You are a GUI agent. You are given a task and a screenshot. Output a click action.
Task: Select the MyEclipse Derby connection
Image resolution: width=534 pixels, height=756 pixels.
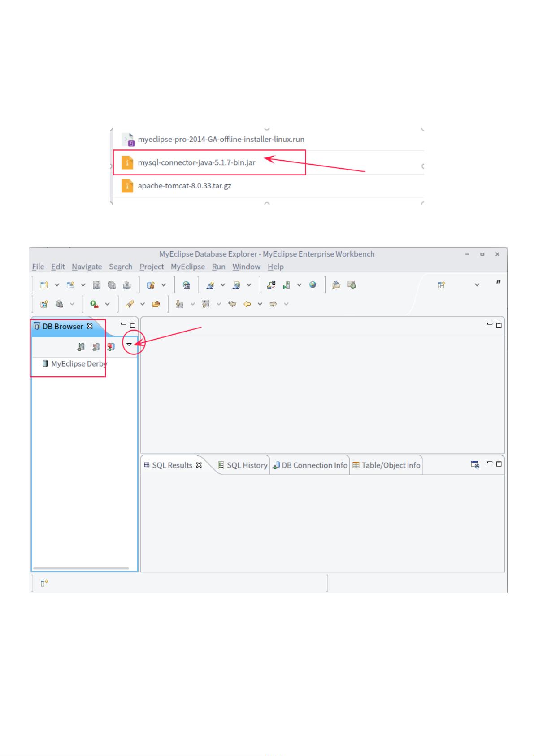[78, 363]
